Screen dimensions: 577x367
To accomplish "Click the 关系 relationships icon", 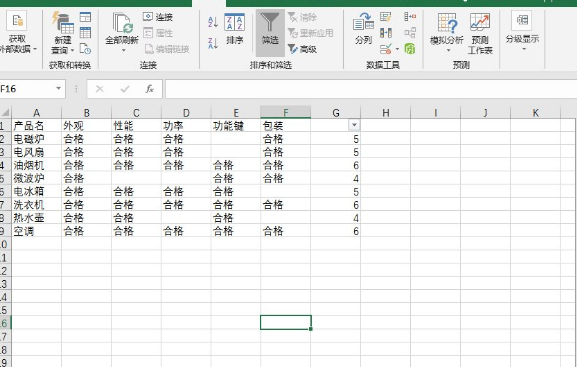I will 410,33.
